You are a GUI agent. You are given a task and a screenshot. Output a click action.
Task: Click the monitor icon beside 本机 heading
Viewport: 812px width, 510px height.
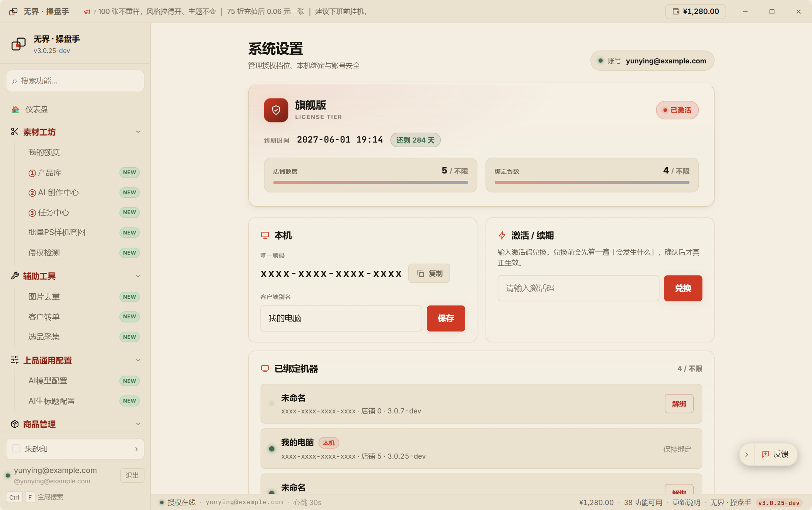(x=265, y=235)
